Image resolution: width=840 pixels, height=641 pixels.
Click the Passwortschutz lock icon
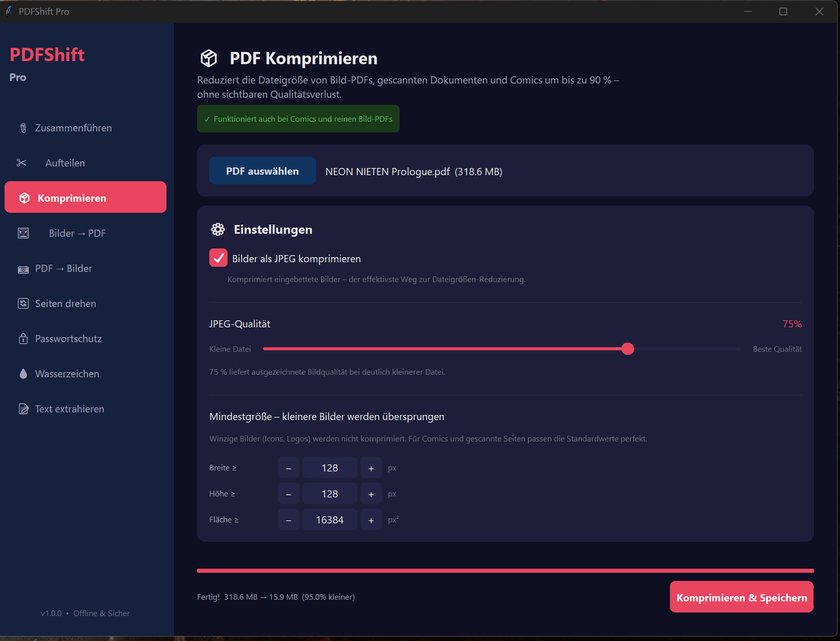click(23, 338)
